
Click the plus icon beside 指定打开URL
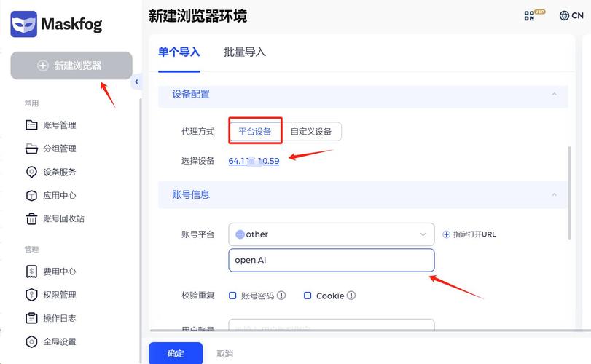coord(446,234)
